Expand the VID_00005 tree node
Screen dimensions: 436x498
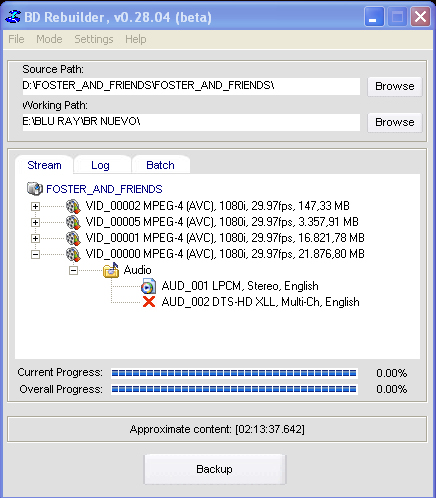click(35, 222)
